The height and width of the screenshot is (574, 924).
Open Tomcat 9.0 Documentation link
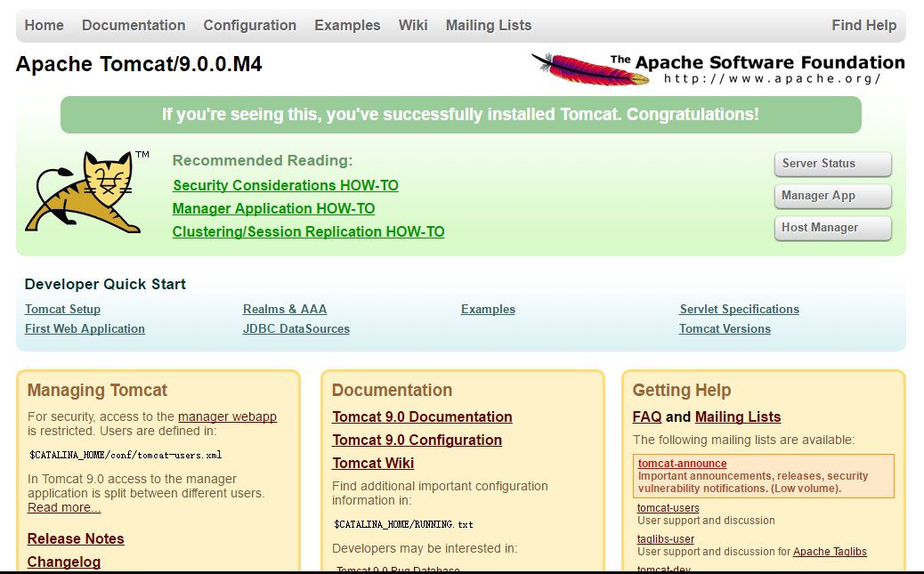point(423,416)
